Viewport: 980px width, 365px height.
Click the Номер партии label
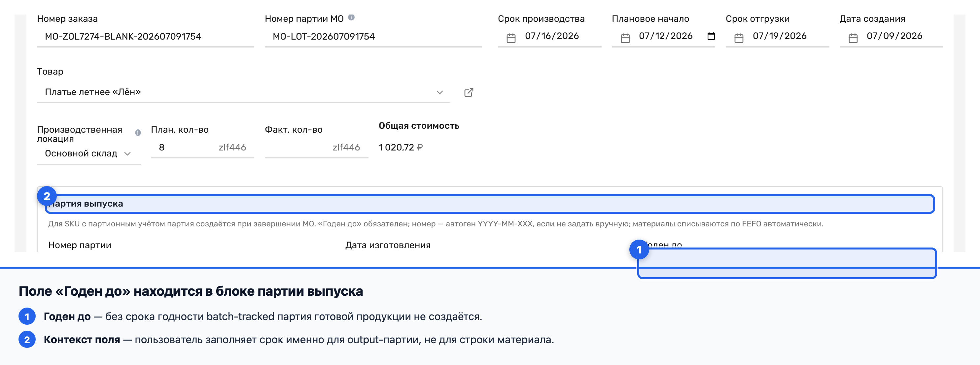click(x=80, y=245)
